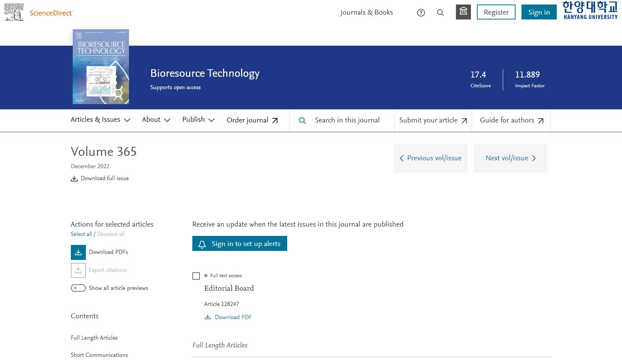The height and width of the screenshot is (364, 622).
Task: Click the download icon beside Download full issue
Action: click(x=74, y=179)
